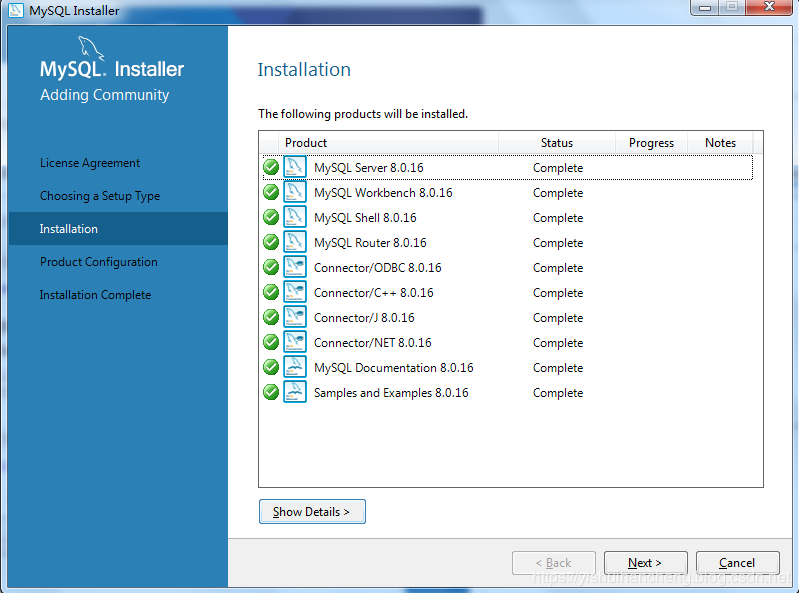Click green checkmark beside MySQL Shell
The height and width of the screenshot is (593, 799).
(271, 217)
